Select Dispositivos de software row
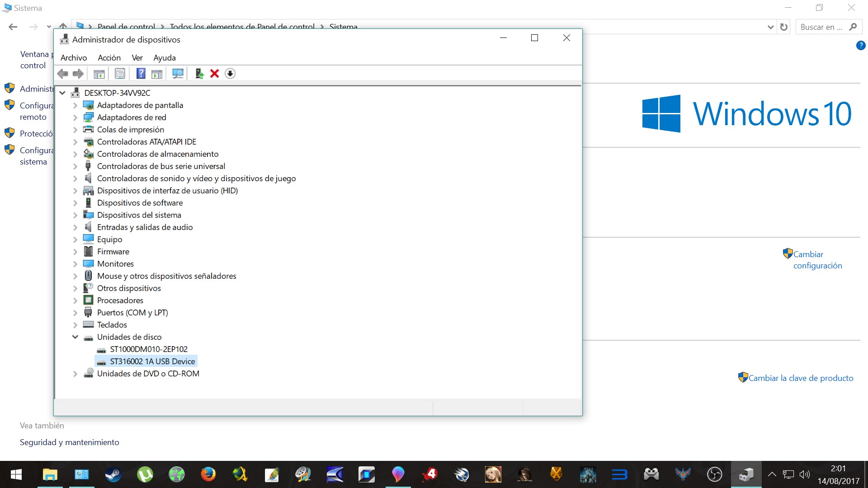 coord(140,203)
